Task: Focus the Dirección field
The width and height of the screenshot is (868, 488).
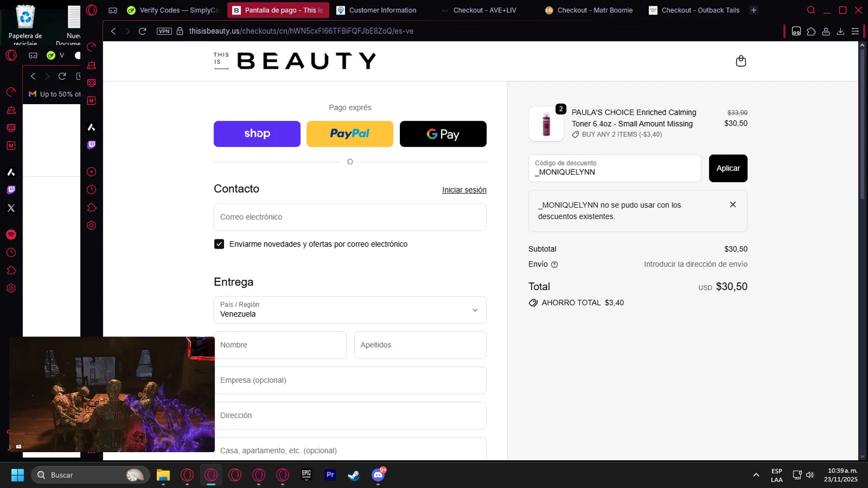Action: click(350, 416)
